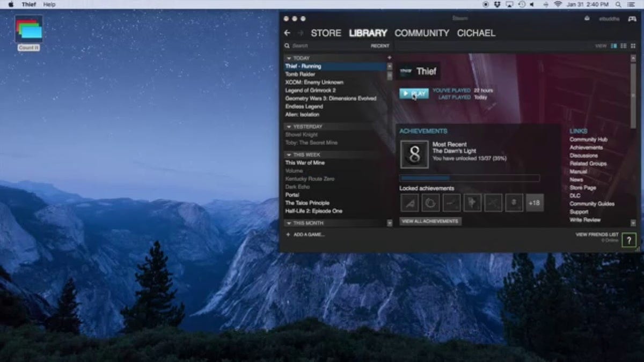Screen dimensions: 644x362
Task: Open the notifications inbox icon
Action: pyautogui.click(x=587, y=19)
